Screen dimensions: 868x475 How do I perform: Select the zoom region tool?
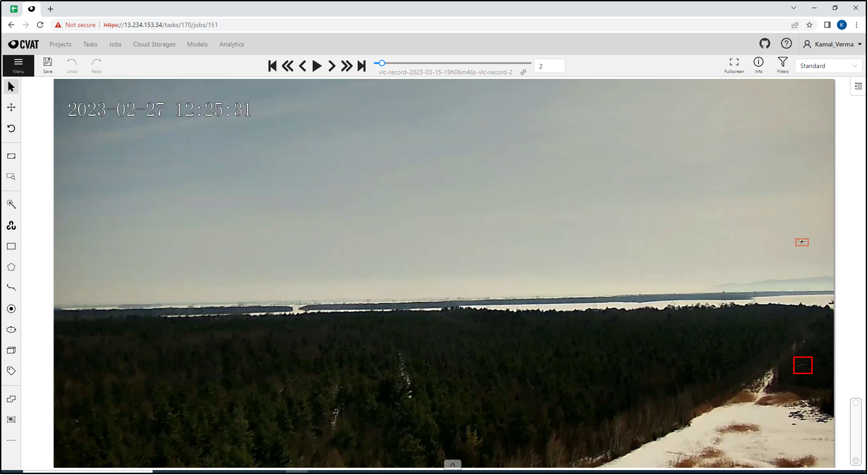coord(11,177)
